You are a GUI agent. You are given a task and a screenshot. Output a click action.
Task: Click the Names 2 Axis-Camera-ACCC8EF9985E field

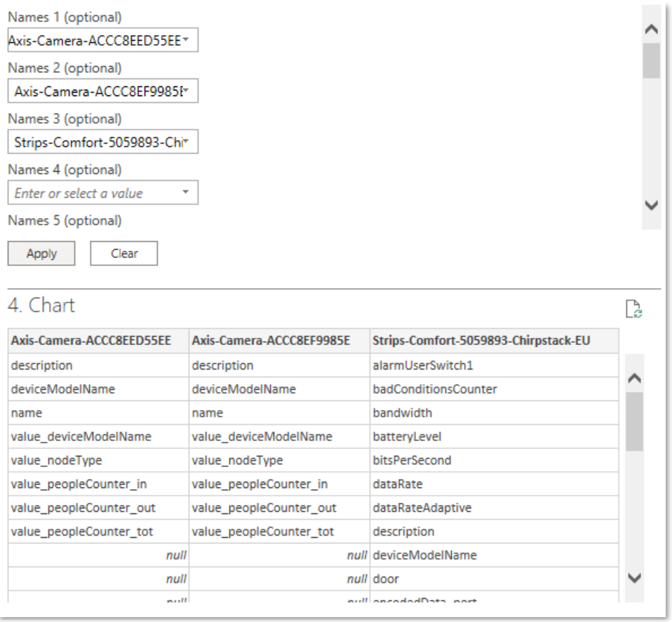pyautogui.click(x=103, y=91)
